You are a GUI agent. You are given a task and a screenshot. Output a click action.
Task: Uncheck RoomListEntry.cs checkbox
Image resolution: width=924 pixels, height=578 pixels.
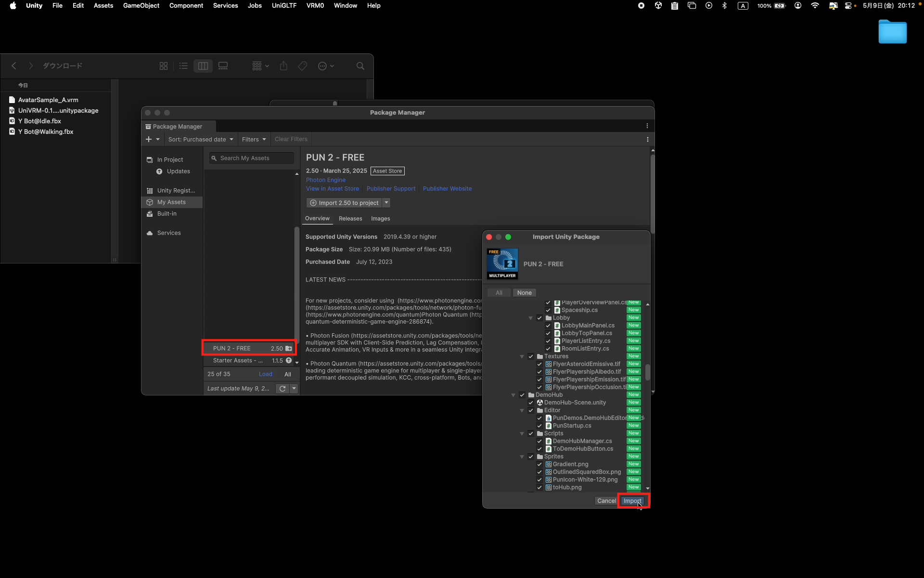[548, 349]
